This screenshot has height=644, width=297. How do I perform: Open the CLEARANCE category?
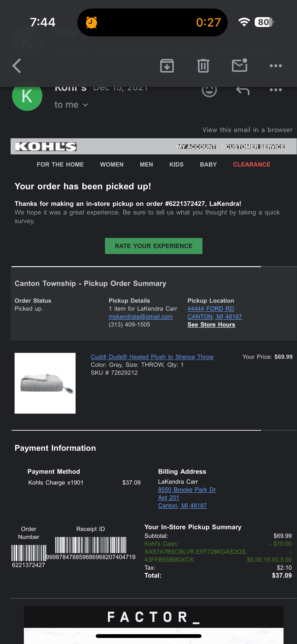pos(251,165)
